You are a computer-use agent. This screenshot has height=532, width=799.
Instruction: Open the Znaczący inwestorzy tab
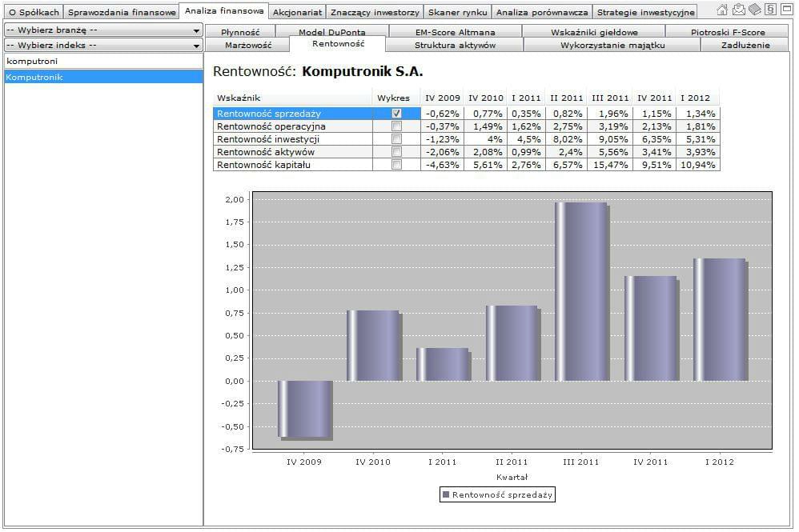[375, 12]
